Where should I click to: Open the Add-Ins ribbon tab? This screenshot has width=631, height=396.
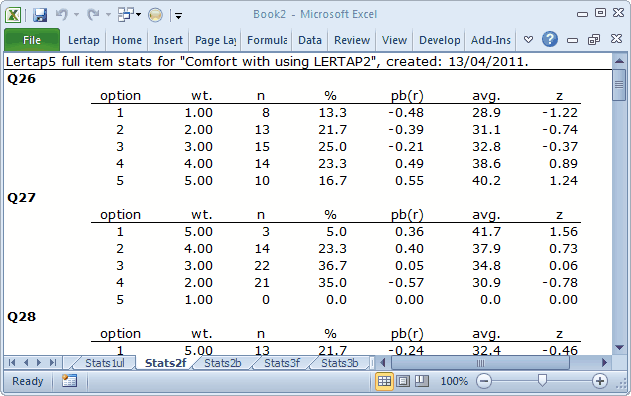491,40
